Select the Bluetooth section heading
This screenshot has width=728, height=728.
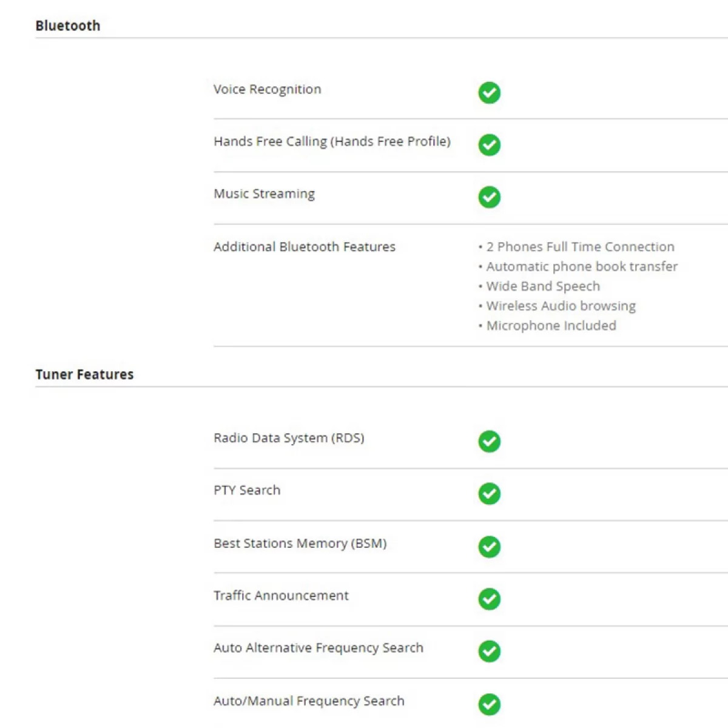tap(68, 25)
